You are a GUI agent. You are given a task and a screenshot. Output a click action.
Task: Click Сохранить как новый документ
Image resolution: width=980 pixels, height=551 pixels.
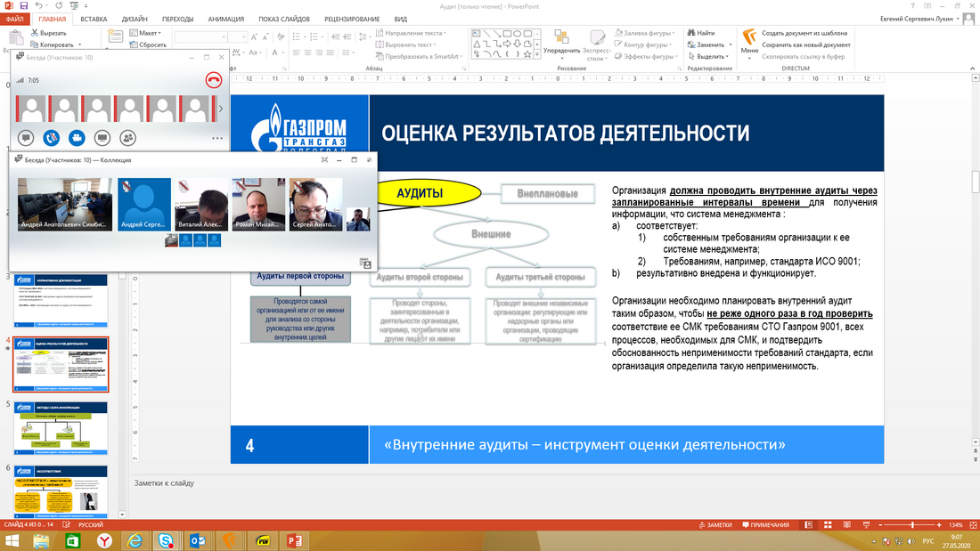pos(806,45)
